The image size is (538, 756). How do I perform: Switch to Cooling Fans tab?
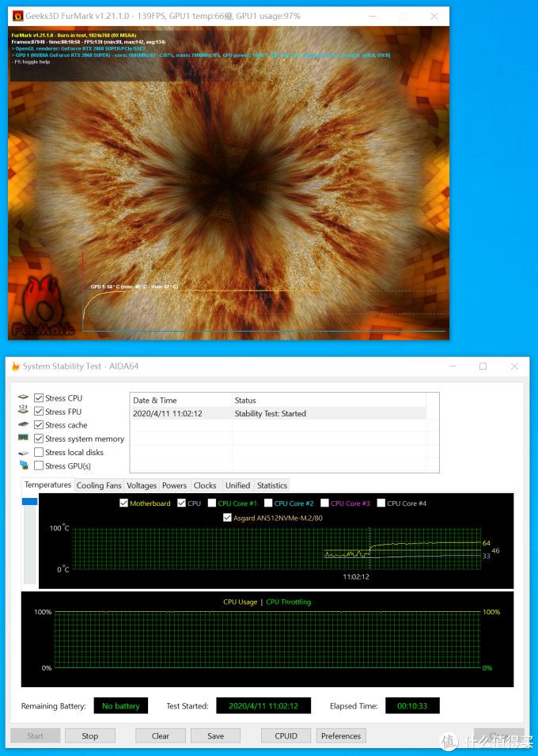(99, 485)
